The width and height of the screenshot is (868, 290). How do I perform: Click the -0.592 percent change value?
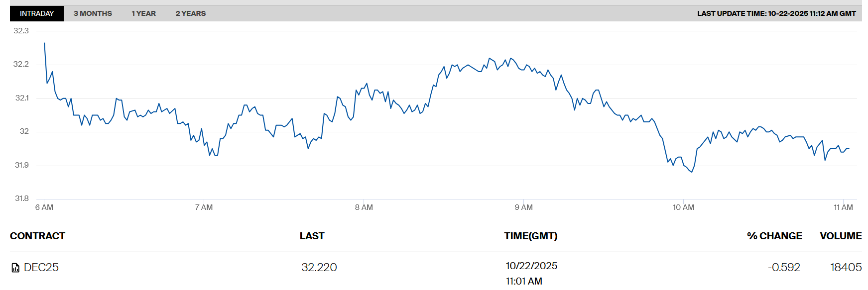pyautogui.click(x=784, y=268)
